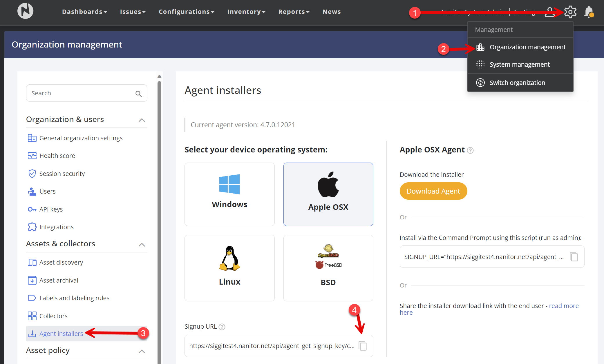Copy the Signup URL using its copy icon
Image resolution: width=604 pixels, height=364 pixels.
(363, 346)
